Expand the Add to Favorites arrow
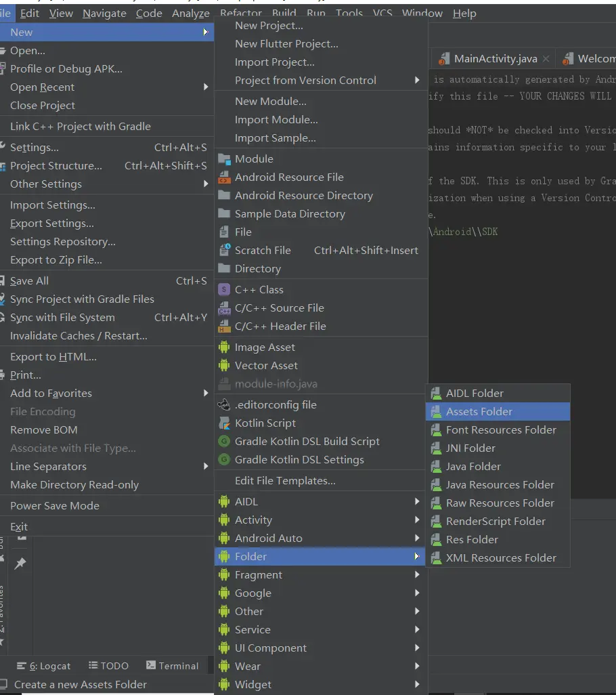This screenshot has height=695, width=616. pos(206,393)
